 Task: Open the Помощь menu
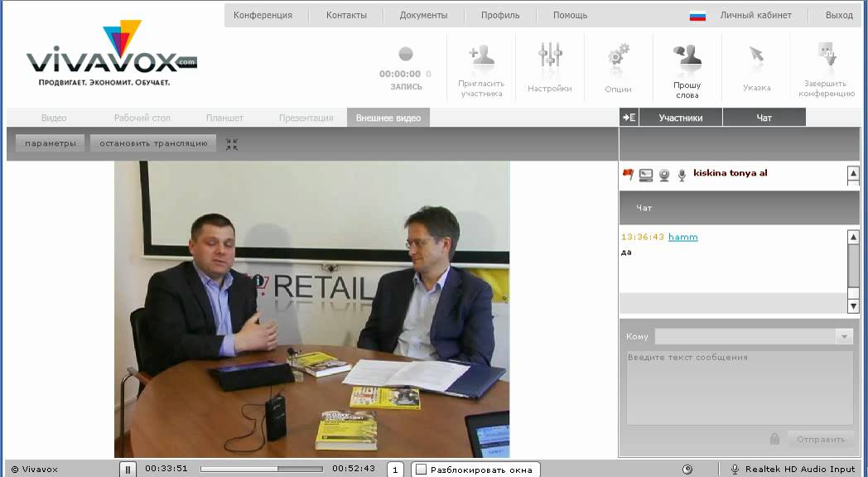[x=570, y=16]
